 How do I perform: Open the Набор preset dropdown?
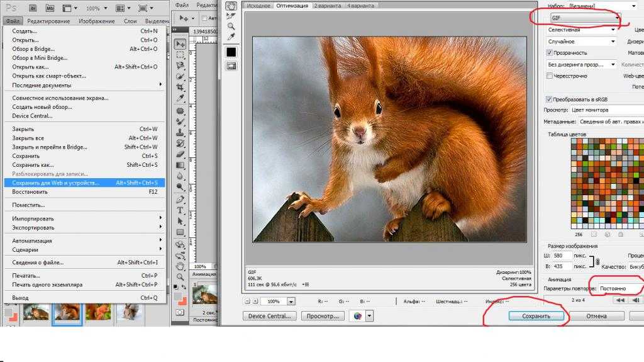tap(604, 6)
